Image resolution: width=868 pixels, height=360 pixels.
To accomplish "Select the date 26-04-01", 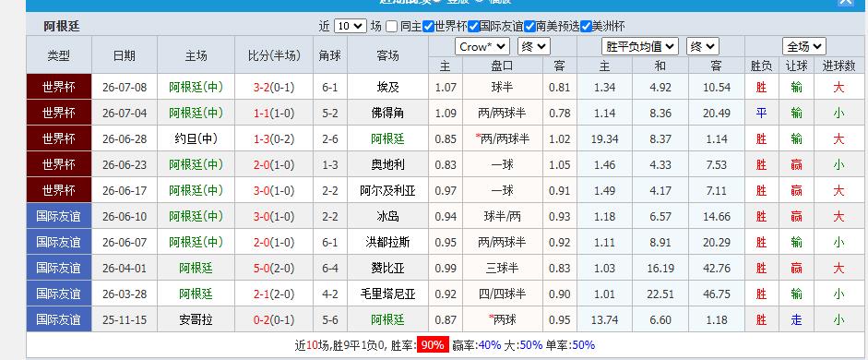I will 125,268.
